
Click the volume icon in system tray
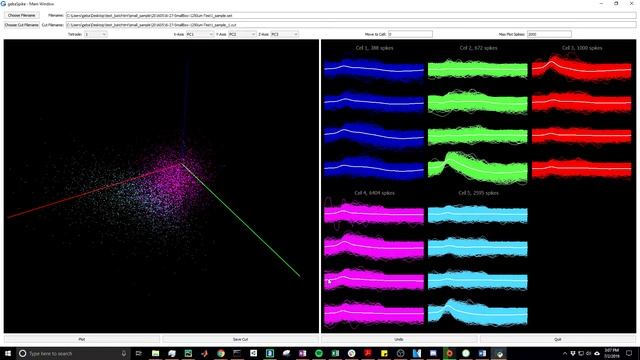click(589, 353)
